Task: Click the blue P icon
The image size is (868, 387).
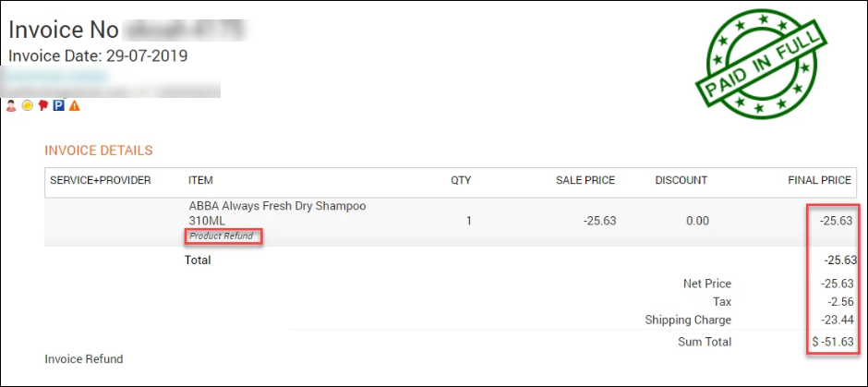Action: (x=59, y=105)
